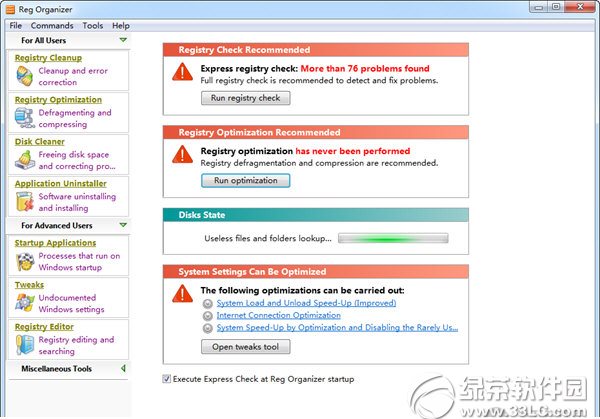Select the Internet Connection Optimization bullet

tap(207, 316)
